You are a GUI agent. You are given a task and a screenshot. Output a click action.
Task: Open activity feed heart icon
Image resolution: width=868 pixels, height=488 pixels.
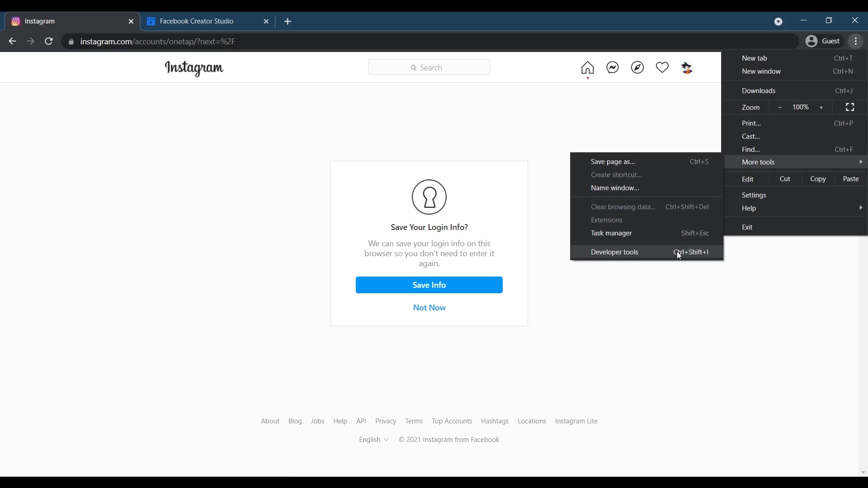point(662,68)
